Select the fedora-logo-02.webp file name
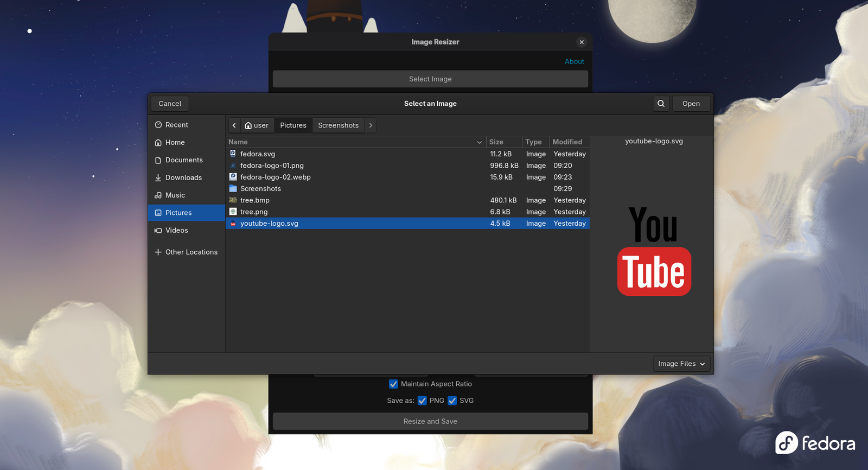 click(x=276, y=177)
